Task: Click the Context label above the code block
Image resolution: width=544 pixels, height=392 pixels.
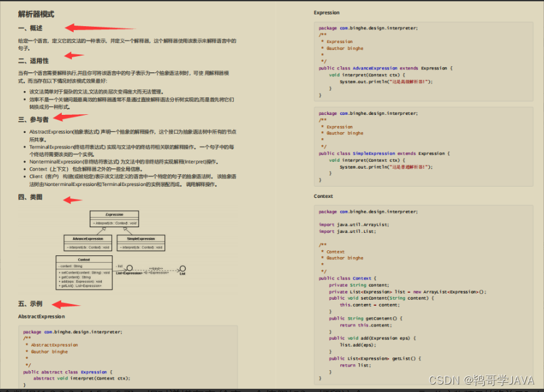Action: [x=324, y=196]
